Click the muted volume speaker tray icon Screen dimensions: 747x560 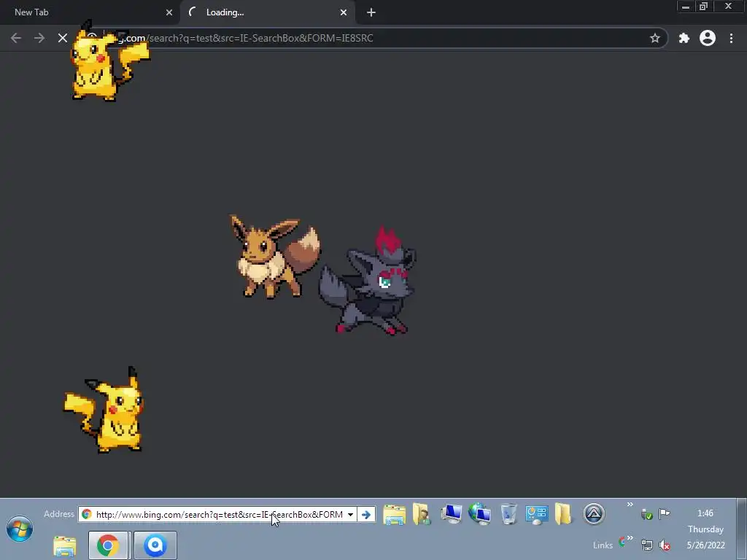664,545
